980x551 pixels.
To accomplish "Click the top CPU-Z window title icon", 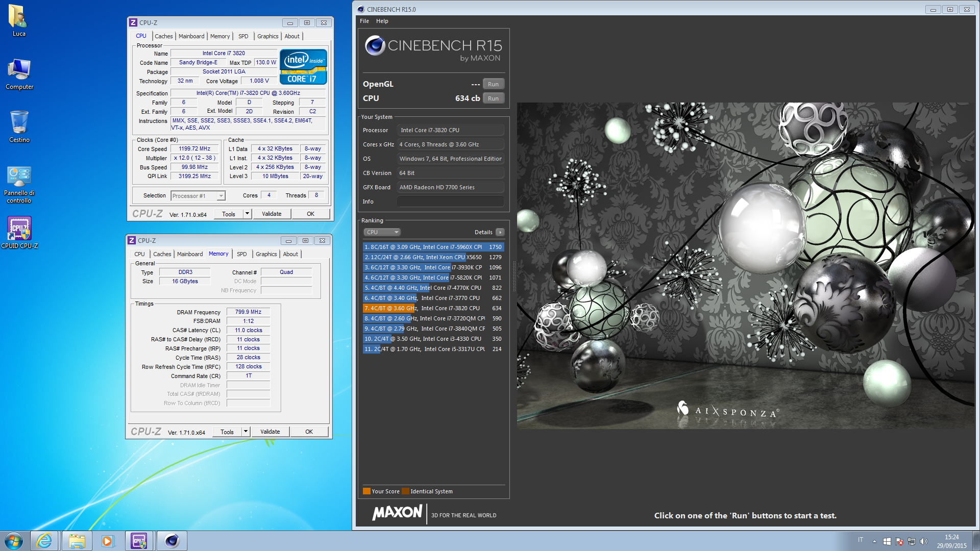I will [133, 22].
